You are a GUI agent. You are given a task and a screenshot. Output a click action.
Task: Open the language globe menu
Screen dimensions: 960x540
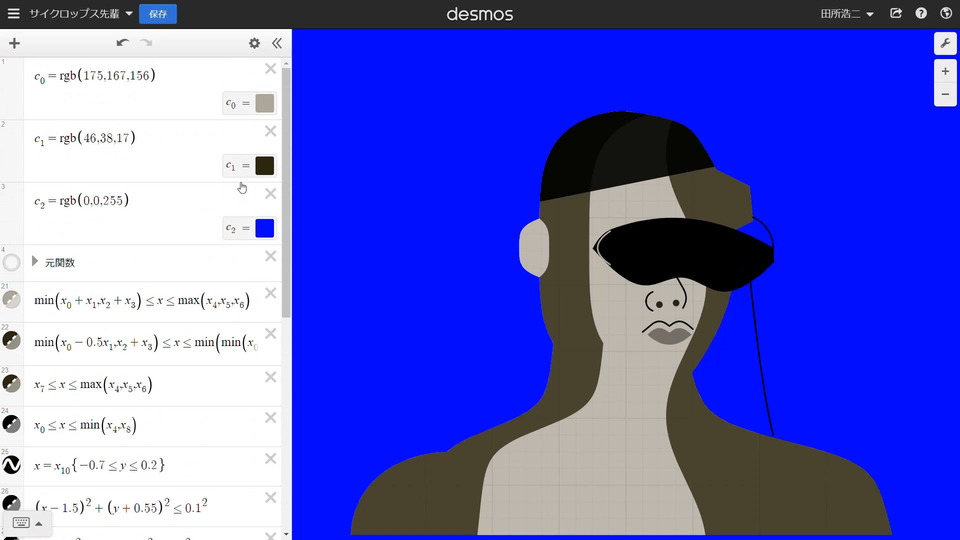tap(945, 14)
